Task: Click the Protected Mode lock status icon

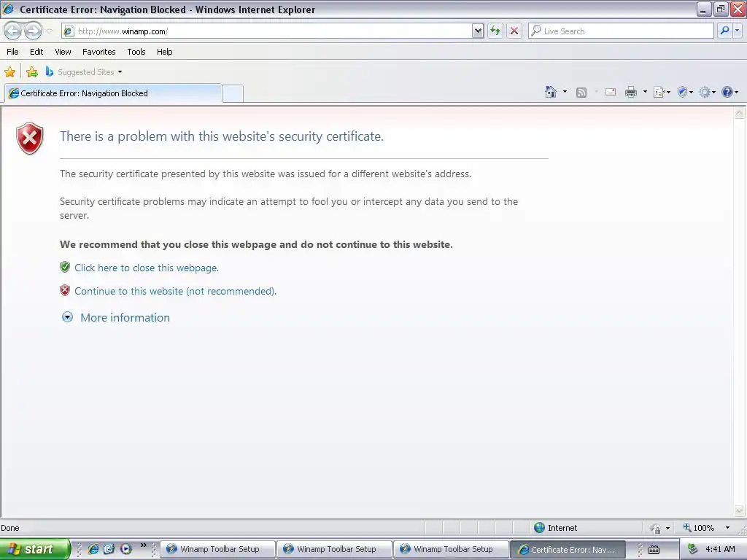Action: (656, 528)
